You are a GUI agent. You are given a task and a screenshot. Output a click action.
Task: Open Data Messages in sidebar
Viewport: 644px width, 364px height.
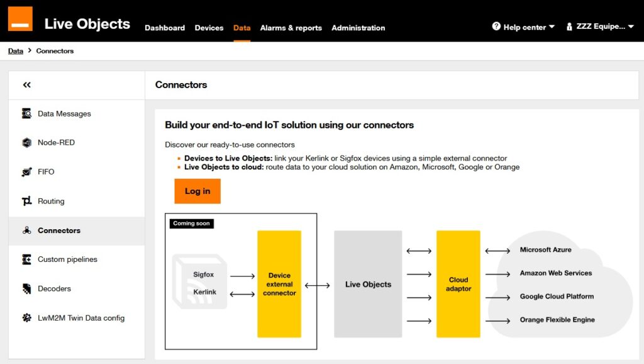(x=65, y=114)
